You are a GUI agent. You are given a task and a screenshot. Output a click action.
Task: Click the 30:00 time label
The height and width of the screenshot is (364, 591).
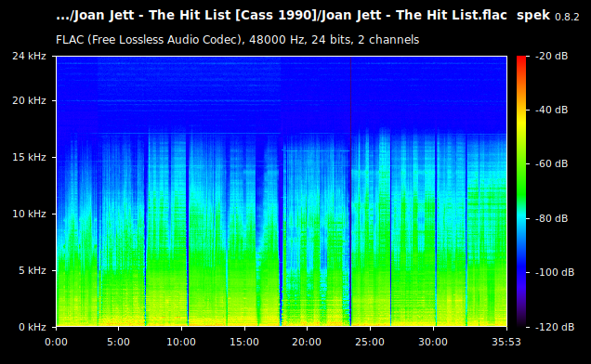(433, 342)
